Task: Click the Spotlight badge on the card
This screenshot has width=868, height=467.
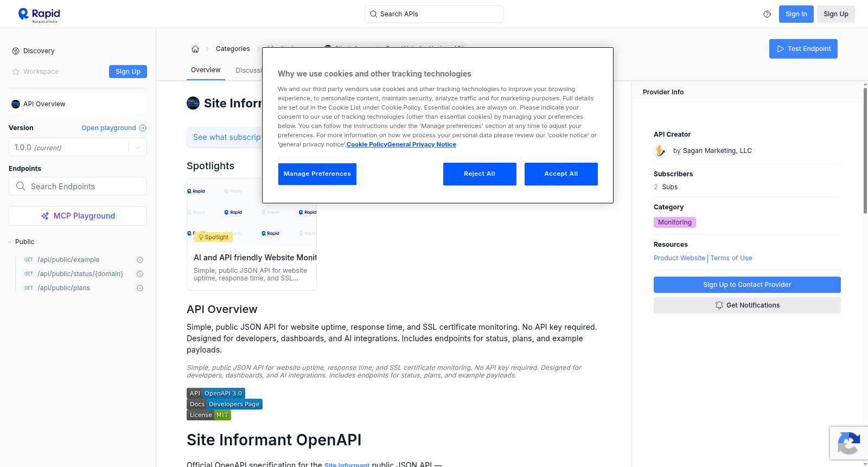Action: tap(214, 237)
